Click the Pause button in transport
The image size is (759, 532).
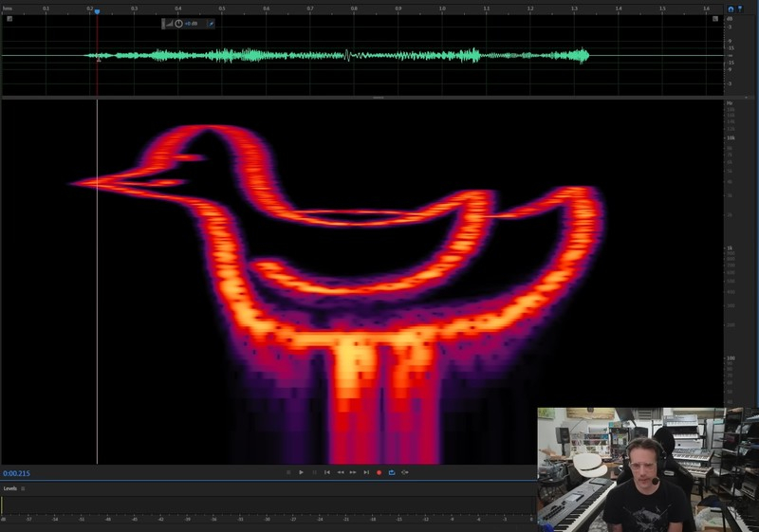tap(314, 472)
